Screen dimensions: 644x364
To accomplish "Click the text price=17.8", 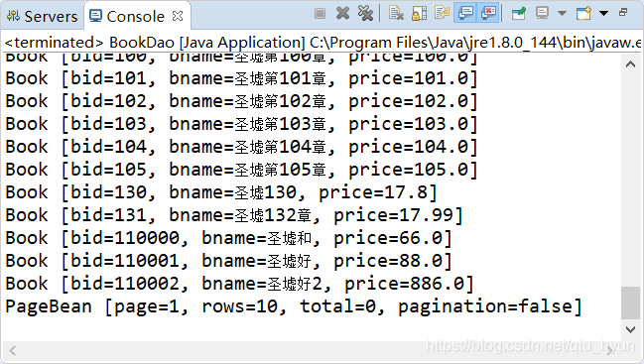I will pyautogui.click(x=373, y=192).
